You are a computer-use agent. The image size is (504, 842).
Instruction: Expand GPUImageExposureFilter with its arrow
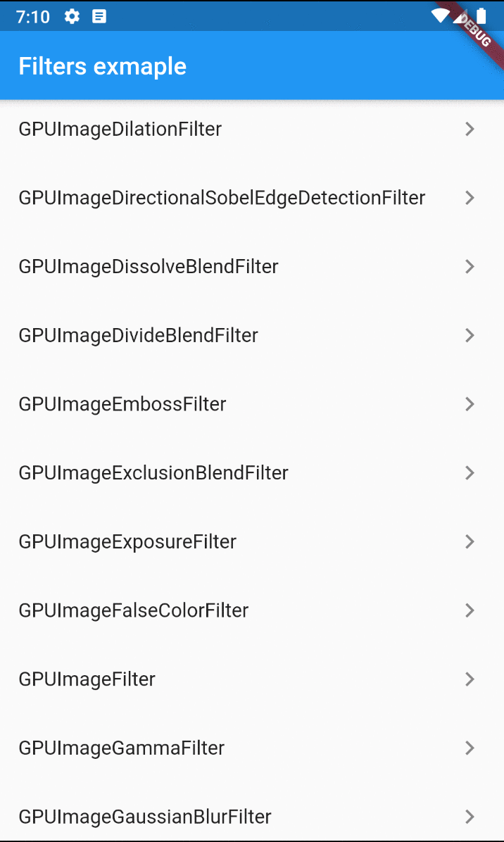[470, 541]
